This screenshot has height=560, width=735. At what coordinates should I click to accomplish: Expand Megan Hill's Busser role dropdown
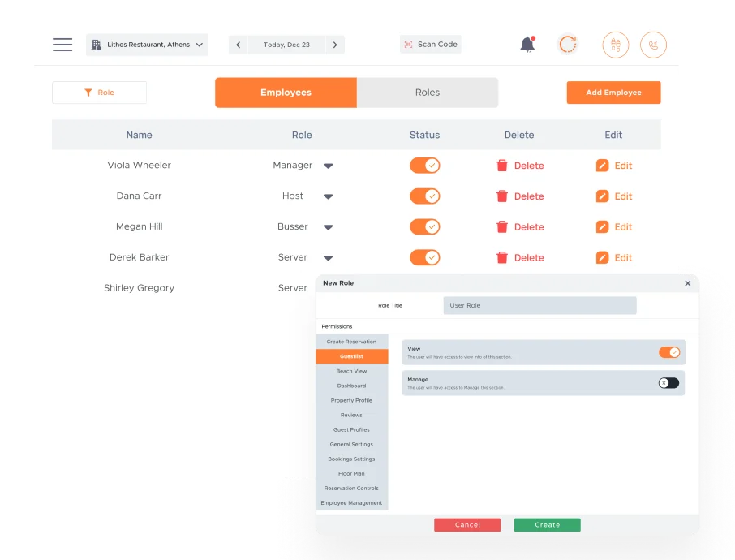point(328,227)
